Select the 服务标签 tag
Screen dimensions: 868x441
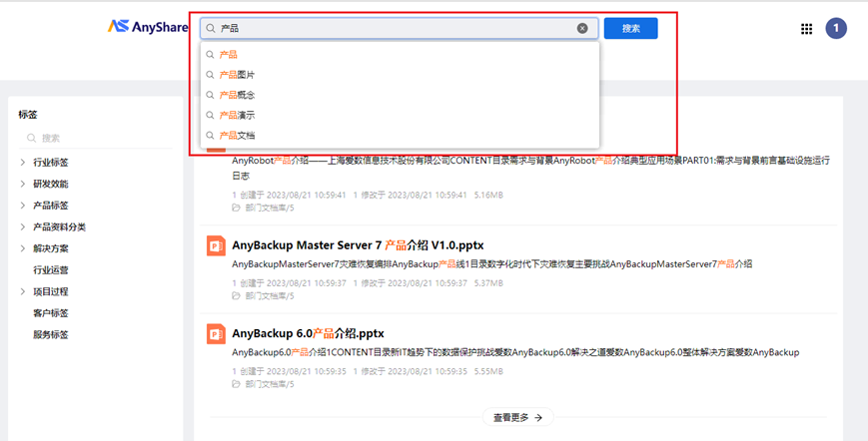point(51,335)
